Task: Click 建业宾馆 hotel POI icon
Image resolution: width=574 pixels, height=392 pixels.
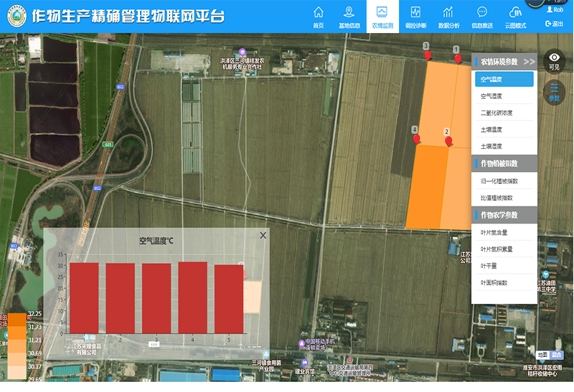Action: point(304,363)
